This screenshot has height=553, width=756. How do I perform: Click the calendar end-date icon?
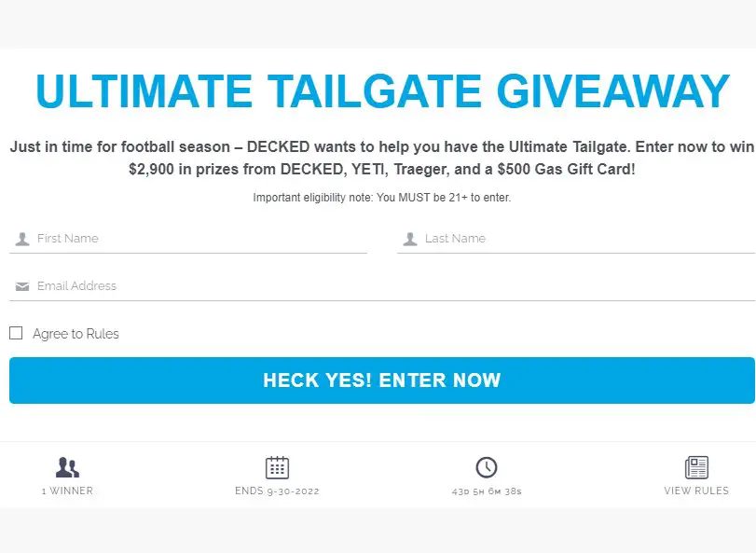(x=277, y=467)
